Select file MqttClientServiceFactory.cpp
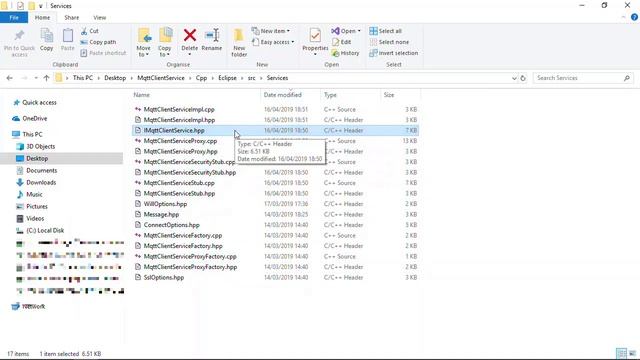Screen dimensions: 640x360 coord(182,236)
